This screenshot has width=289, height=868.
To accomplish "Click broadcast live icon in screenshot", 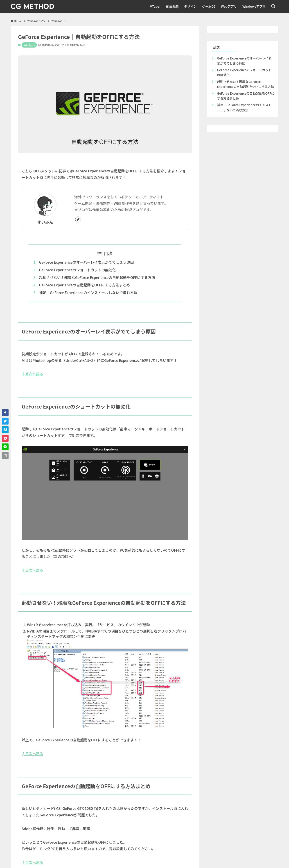I will [x=126, y=470].
